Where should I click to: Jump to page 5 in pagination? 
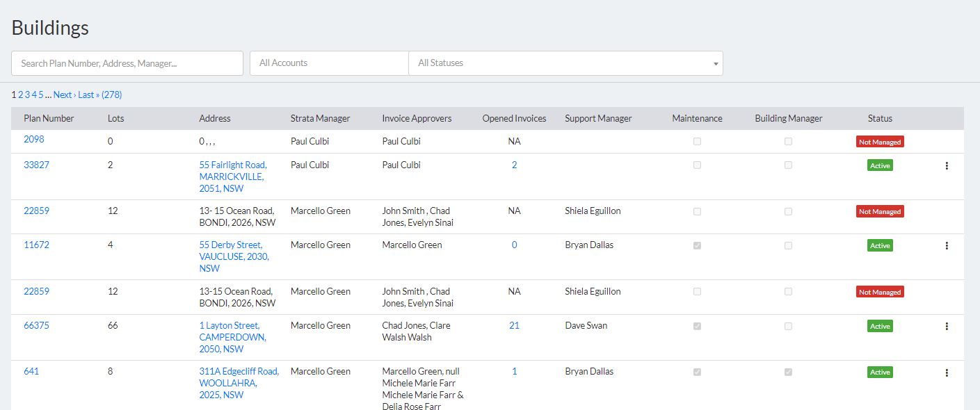tap(40, 95)
